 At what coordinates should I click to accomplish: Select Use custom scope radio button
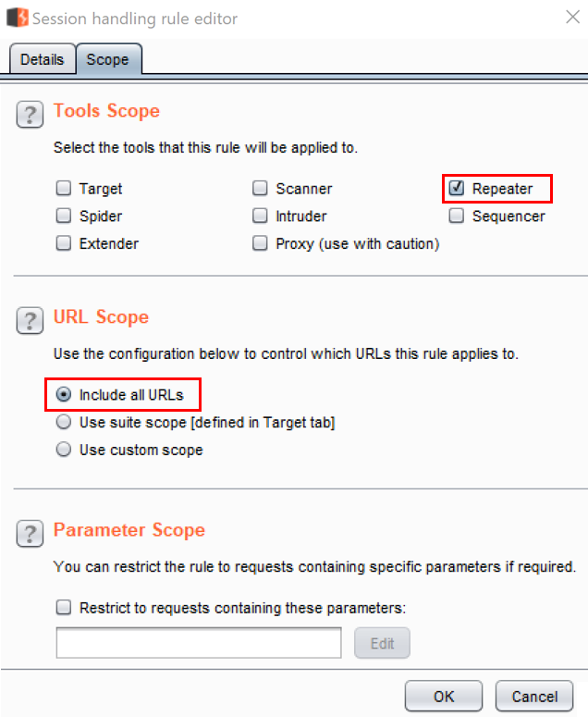[64, 451]
